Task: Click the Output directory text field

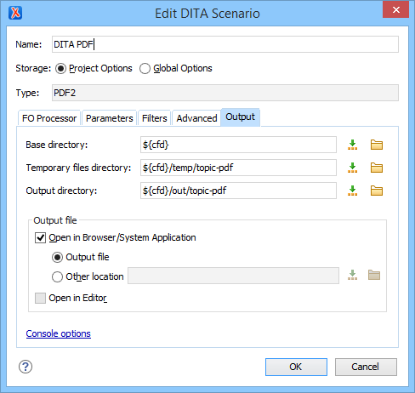Action: 238,191
